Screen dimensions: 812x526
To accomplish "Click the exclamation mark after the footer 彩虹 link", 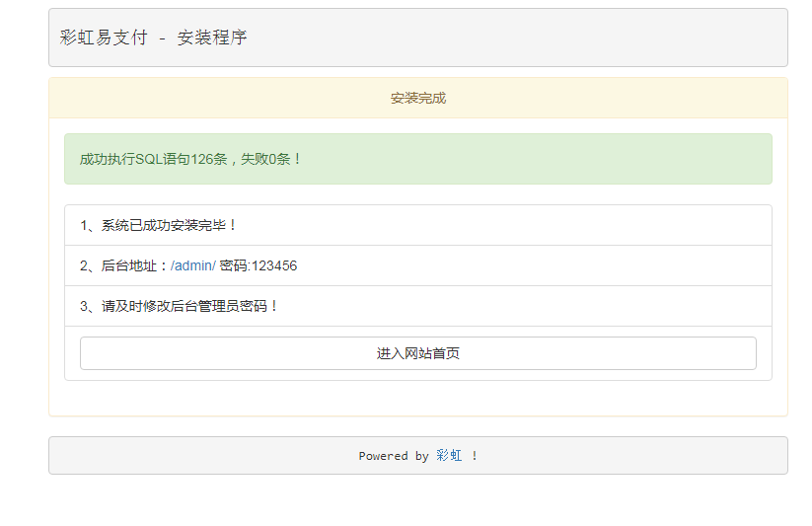I will (475, 456).
